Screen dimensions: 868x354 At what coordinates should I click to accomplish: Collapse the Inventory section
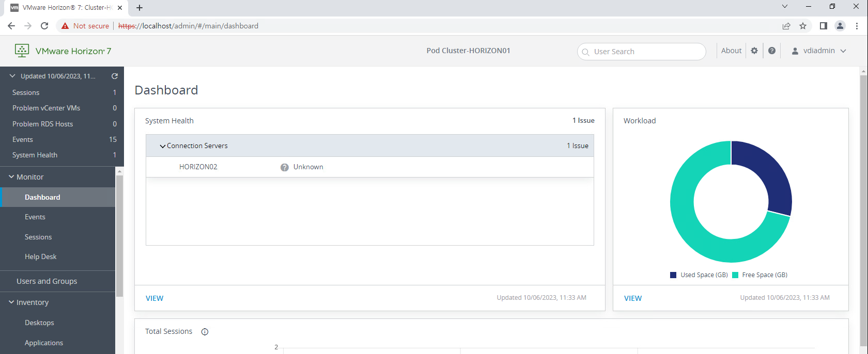tap(11, 302)
